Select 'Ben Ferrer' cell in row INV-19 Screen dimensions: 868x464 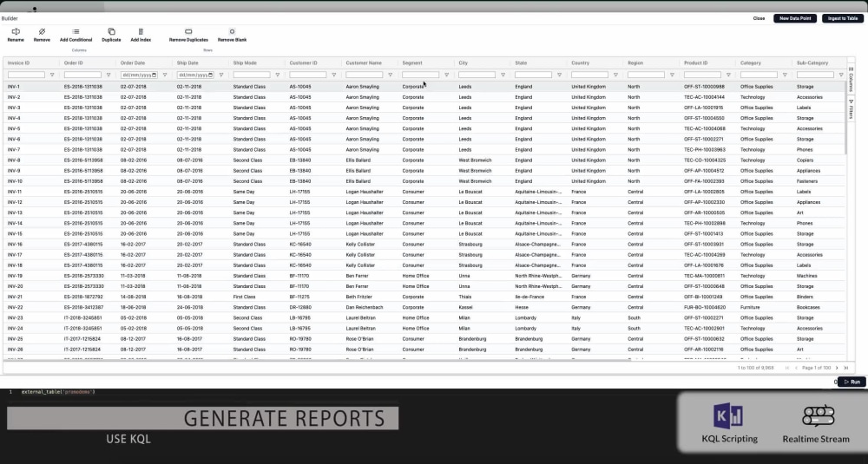[357, 276]
